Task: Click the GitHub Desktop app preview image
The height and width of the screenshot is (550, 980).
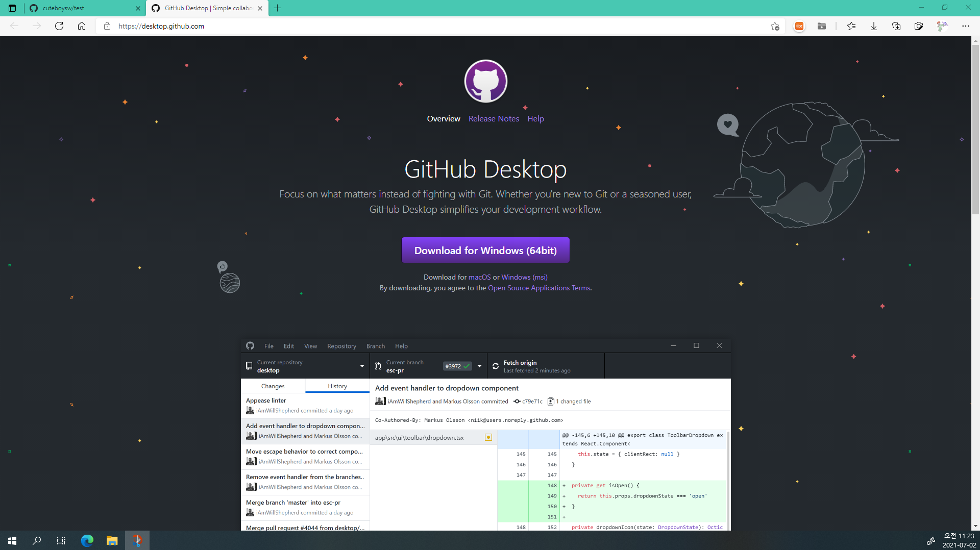Action: click(x=485, y=434)
